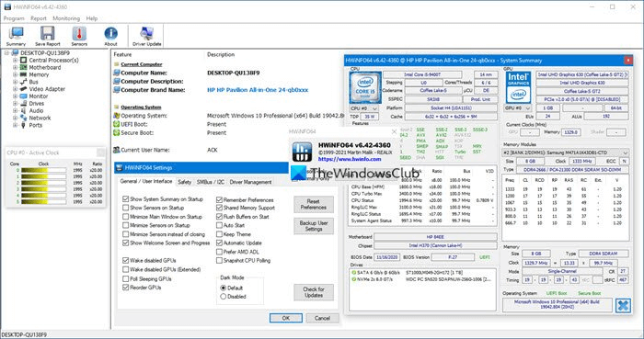Switch to the SMBus / I2C tab
This screenshot has width=644, height=339.
[x=211, y=182]
